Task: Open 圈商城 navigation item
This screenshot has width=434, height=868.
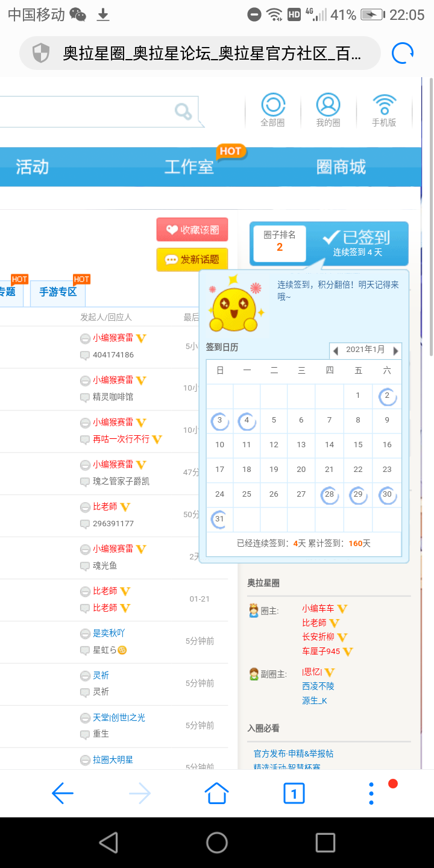Action: 341,167
